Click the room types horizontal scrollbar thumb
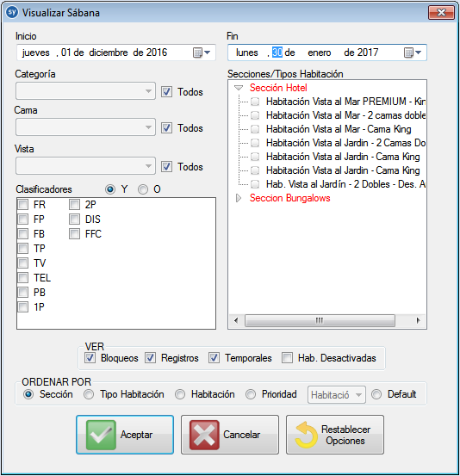 coord(320,320)
